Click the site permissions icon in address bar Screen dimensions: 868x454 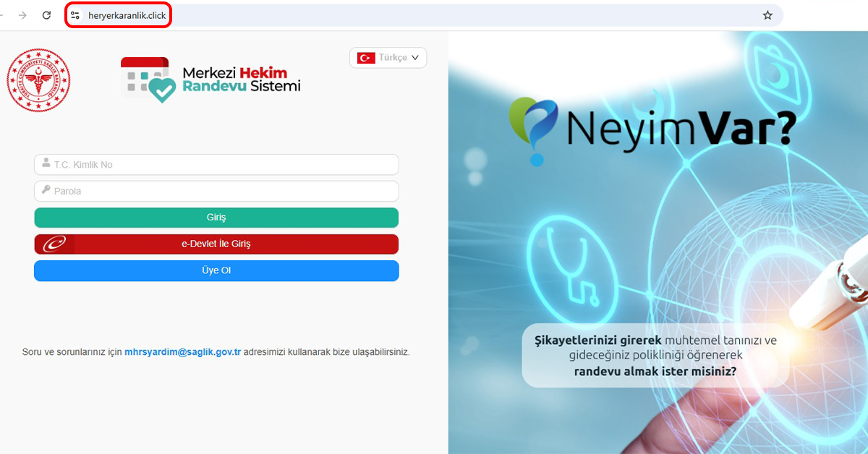76,14
